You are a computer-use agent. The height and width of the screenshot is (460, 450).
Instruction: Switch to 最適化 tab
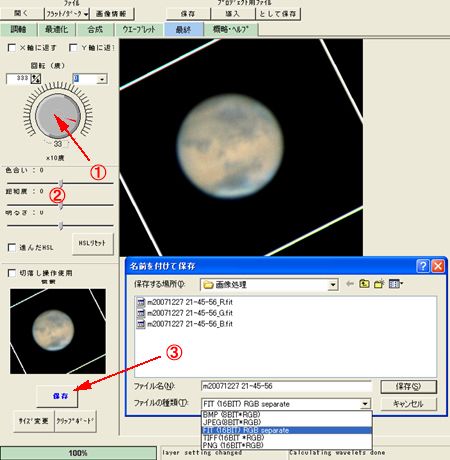click(x=57, y=29)
